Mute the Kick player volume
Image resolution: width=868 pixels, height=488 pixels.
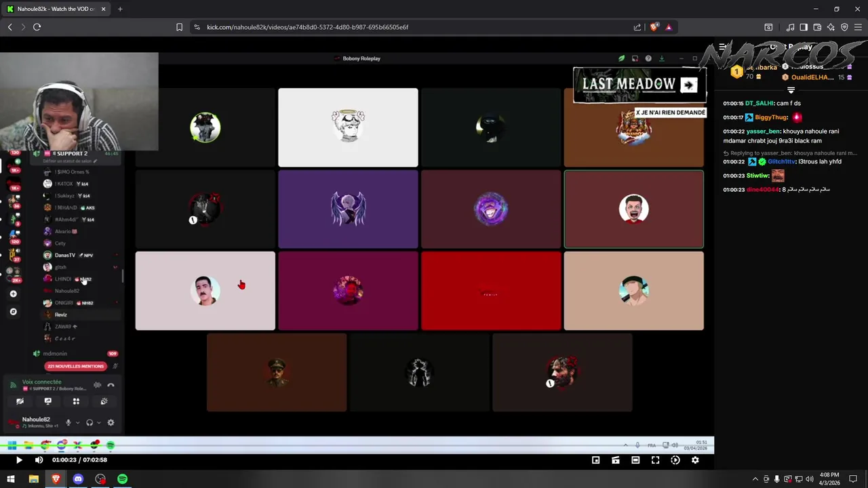[39, 460]
